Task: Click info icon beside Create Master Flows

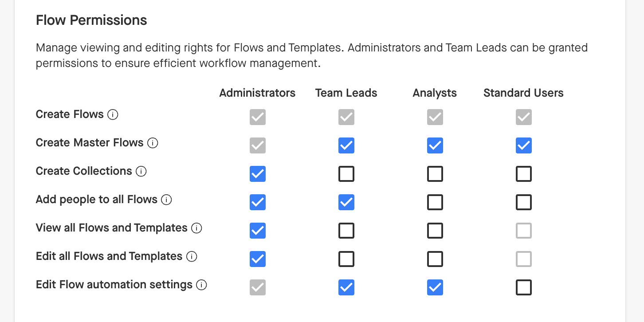Action: pos(153,143)
